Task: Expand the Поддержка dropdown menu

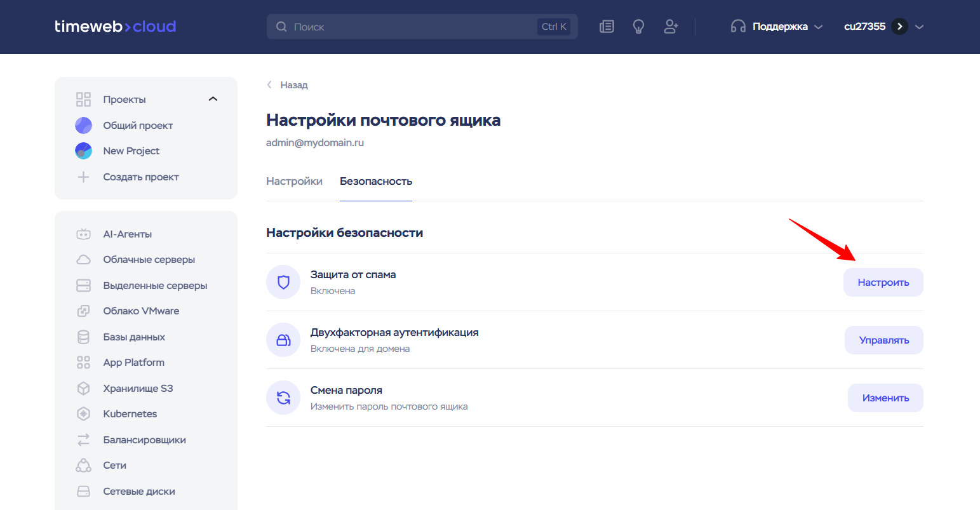Action: 777,27
